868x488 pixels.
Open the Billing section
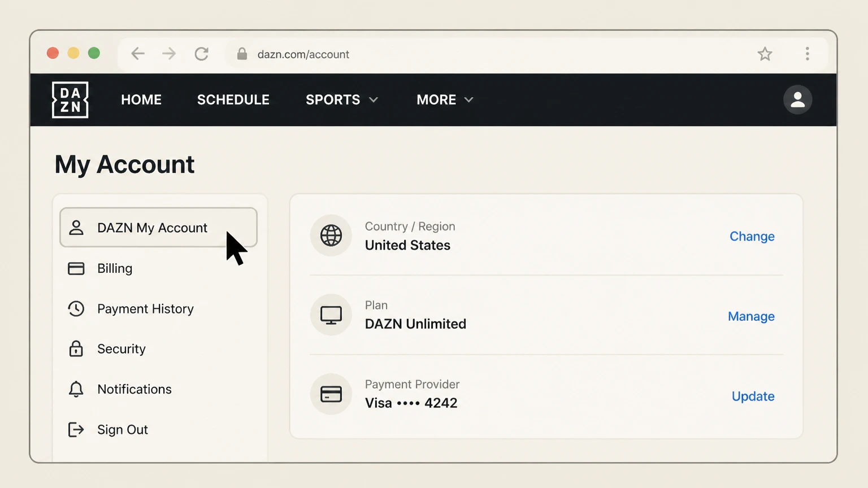[115, 268]
